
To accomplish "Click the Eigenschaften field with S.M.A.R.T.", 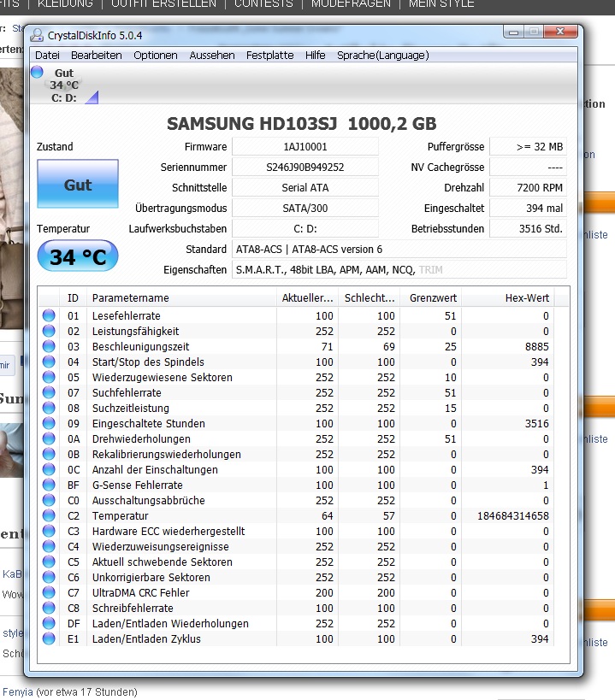I will coord(399,269).
